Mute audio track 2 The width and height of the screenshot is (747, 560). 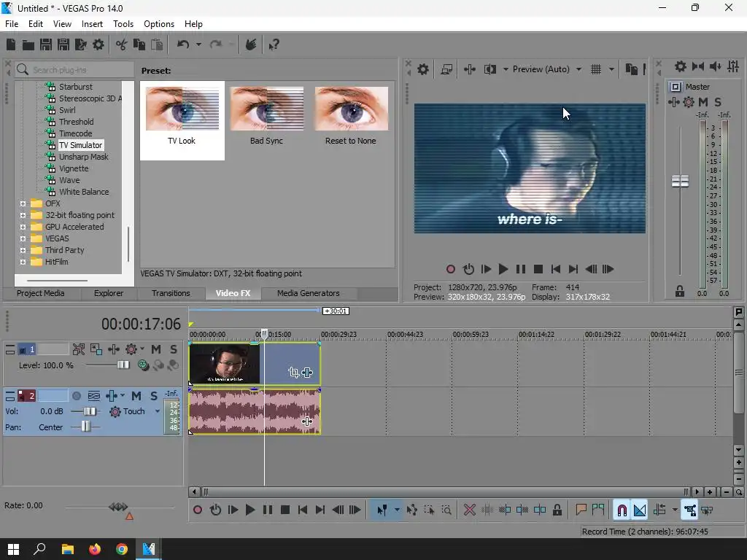pos(136,396)
